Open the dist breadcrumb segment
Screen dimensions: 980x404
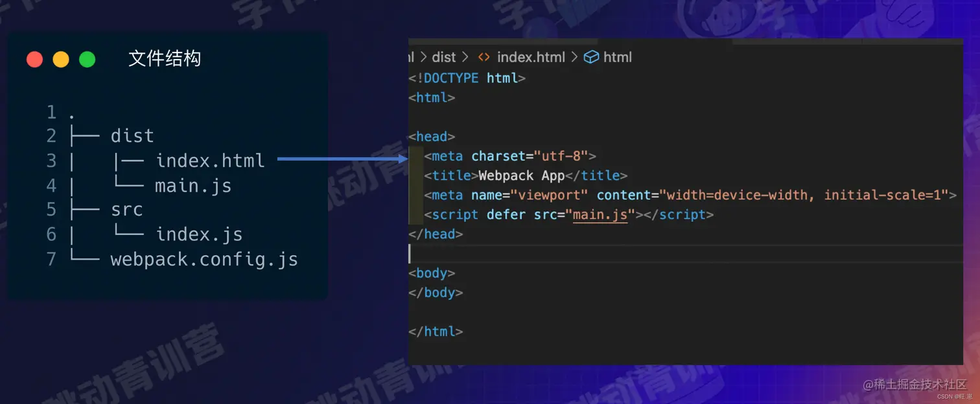444,57
